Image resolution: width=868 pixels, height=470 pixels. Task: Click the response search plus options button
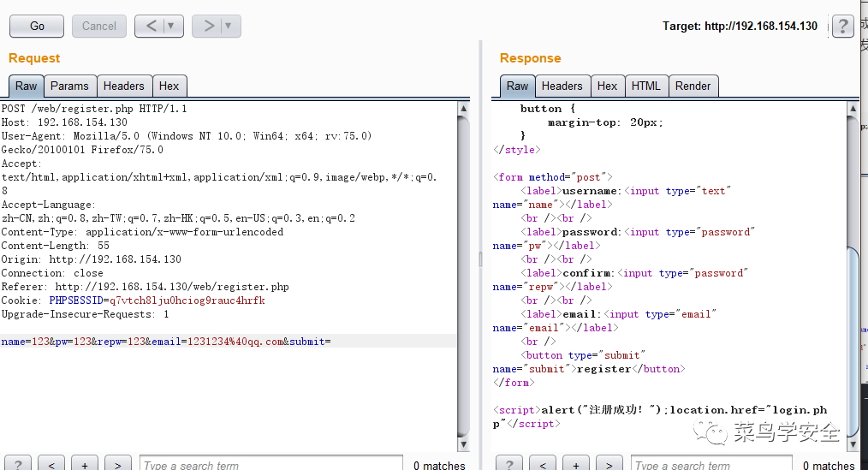click(576, 465)
